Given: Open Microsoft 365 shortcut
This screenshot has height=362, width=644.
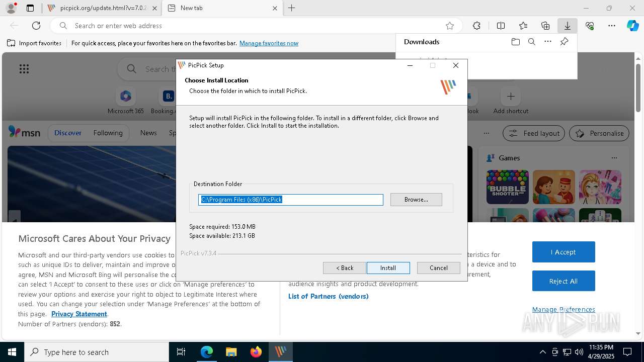Looking at the screenshot, I should coord(126,101).
